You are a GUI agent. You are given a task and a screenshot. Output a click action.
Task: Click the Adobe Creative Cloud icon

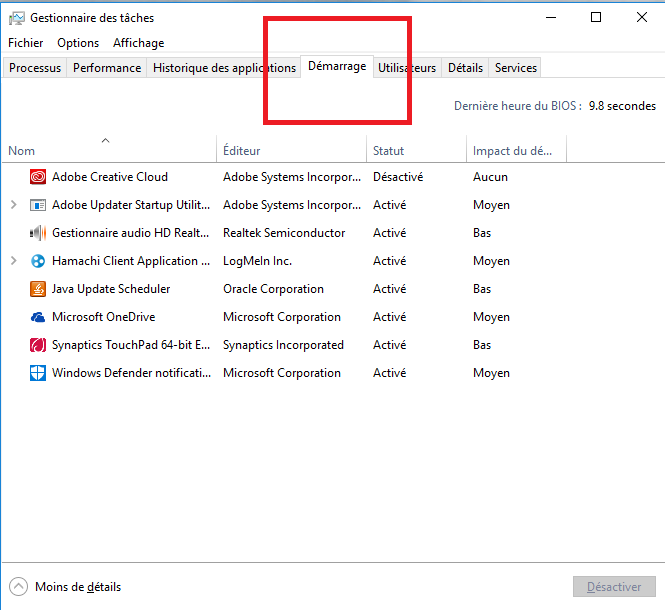(38, 176)
